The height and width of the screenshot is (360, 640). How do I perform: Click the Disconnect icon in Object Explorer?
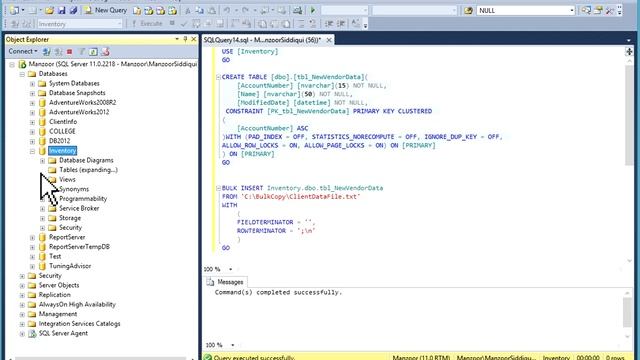click(x=58, y=52)
